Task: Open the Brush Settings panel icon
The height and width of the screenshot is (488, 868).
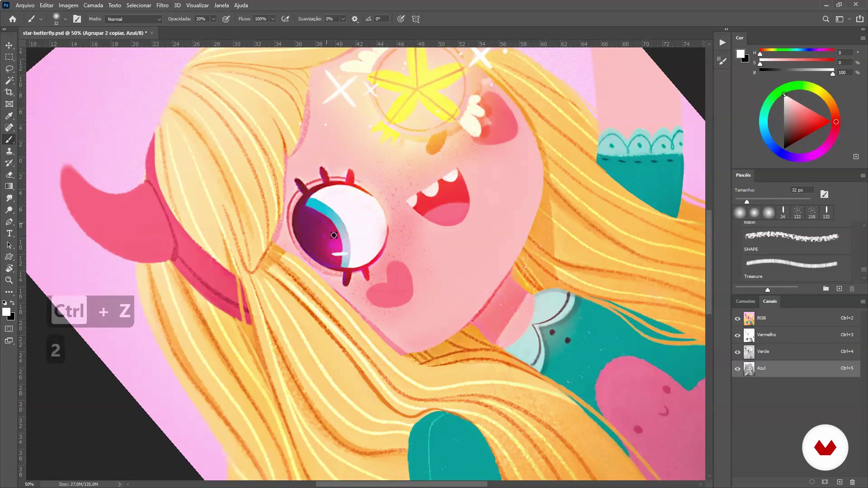Action: point(722,61)
